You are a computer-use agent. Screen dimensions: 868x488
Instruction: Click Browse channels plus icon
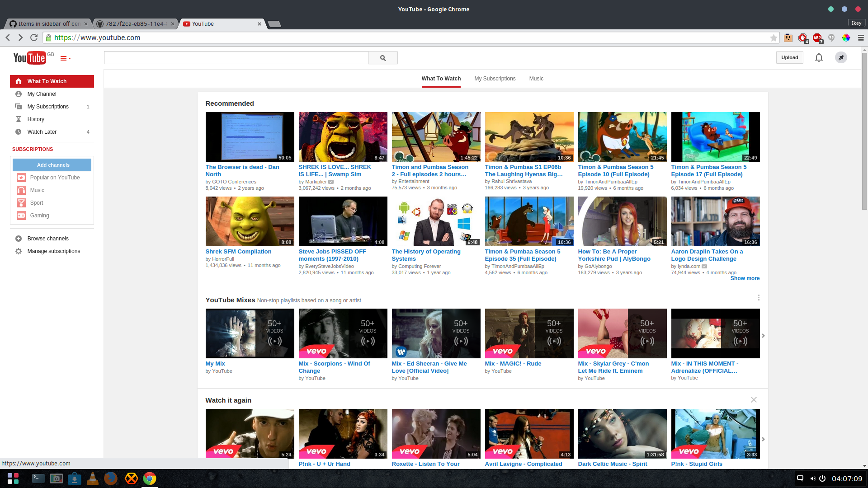tap(19, 239)
